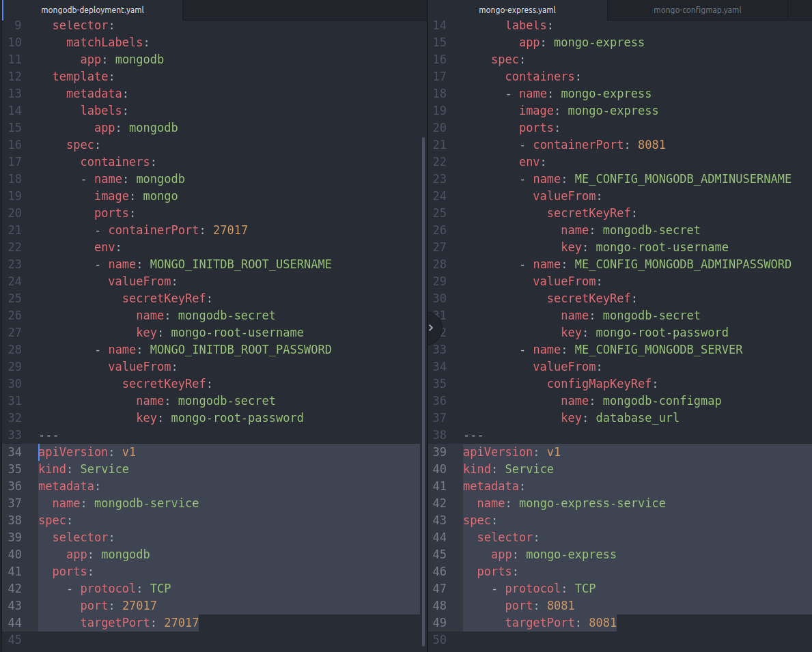The image size is (812, 652).
Task: Click 'targetPort: 27017' on line 44
Action: (139, 623)
